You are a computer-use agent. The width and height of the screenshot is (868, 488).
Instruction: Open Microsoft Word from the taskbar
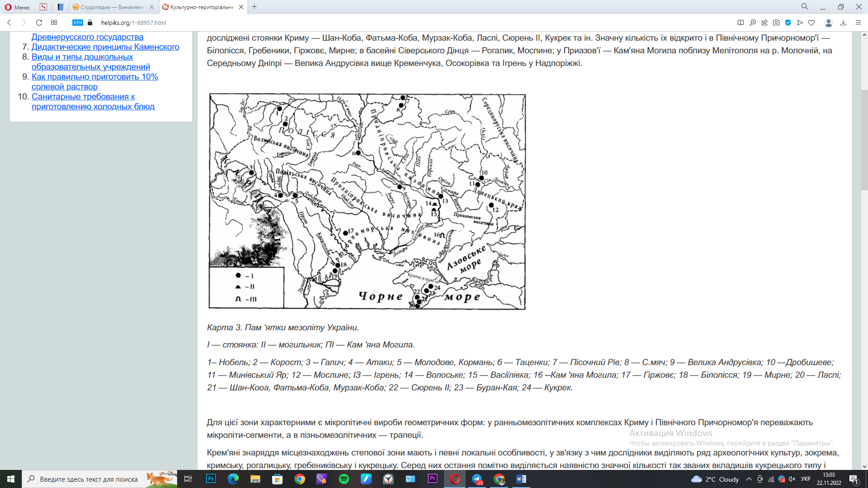tap(521, 479)
